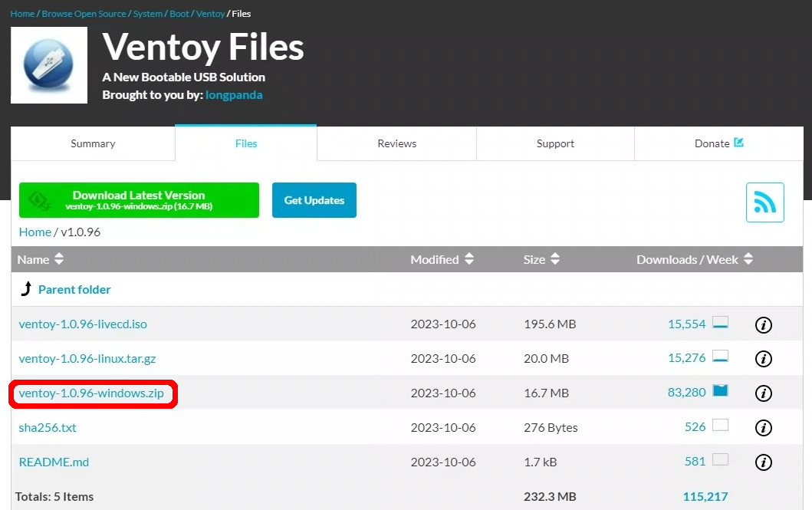Sort files by Size column
Image resolution: width=812 pixels, height=510 pixels.
coord(556,259)
